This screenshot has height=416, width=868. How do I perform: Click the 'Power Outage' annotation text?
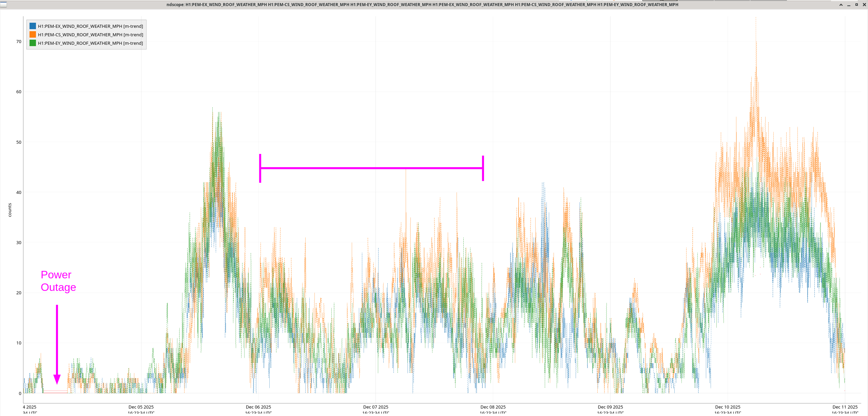(x=58, y=281)
